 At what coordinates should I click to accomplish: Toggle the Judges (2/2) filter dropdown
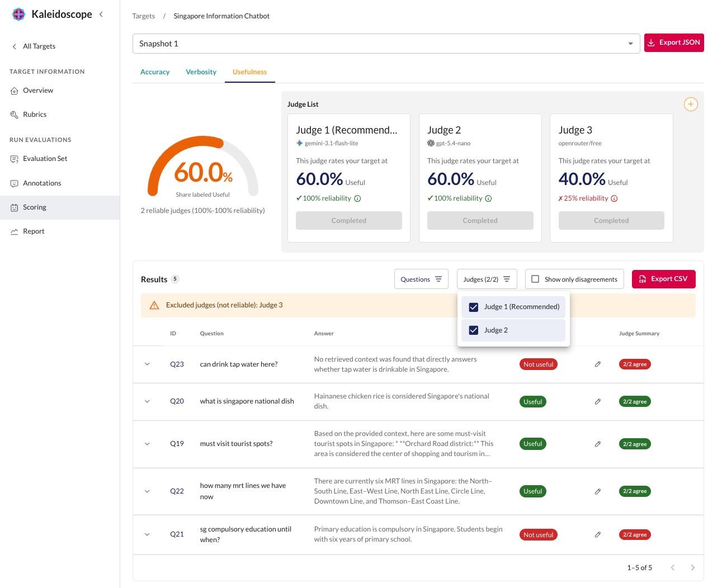(x=487, y=279)
